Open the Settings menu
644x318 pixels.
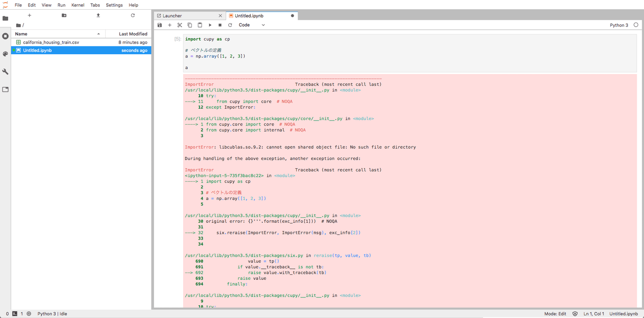pyautogui.click(x=114, y=5)
